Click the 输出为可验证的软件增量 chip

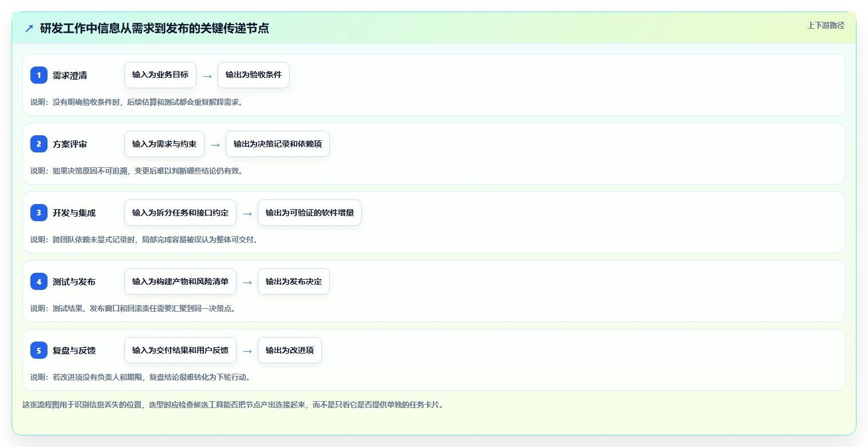[310, 213]
